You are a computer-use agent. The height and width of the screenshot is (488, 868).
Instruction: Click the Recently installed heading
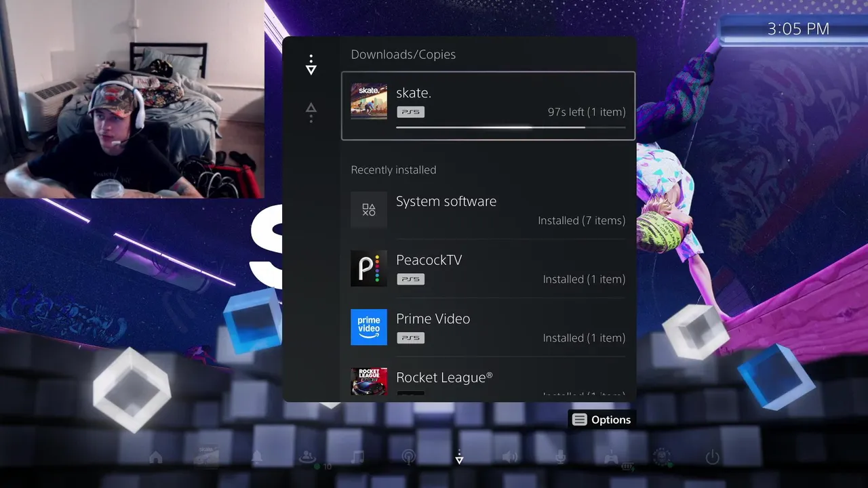click(x=393, y=169)
